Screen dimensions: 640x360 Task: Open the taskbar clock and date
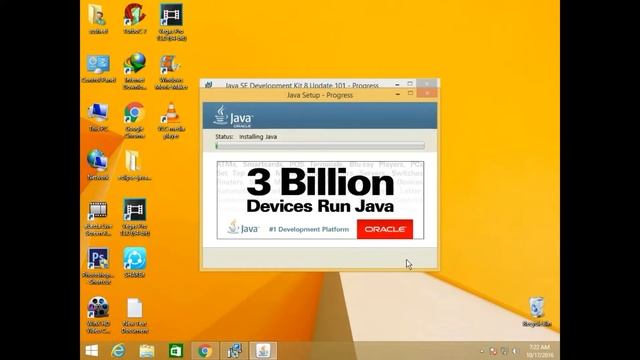click(540, 351)
